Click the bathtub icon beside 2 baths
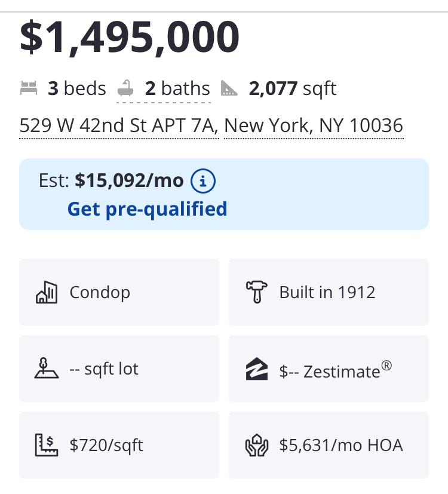The width and height of the screenshot is (448, 494). (x=126, y=89)
